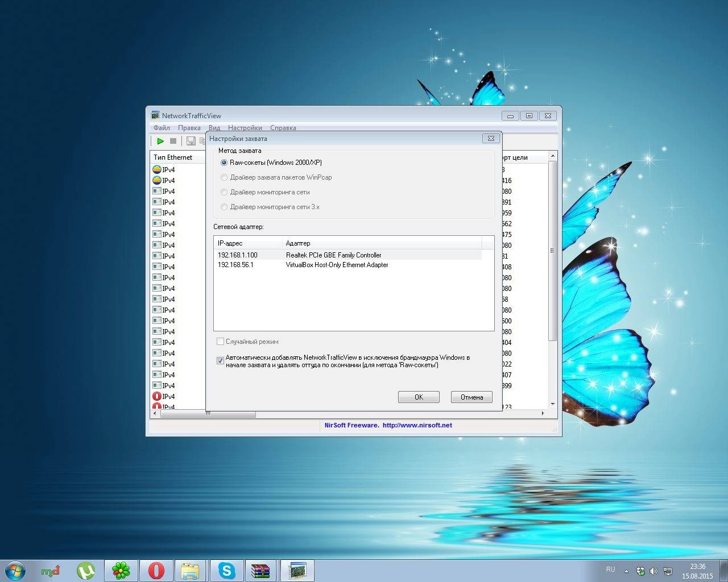Viewport: 728px width, 582px height.
Task: Open the Файл menu
Action: tap(162, 128)
